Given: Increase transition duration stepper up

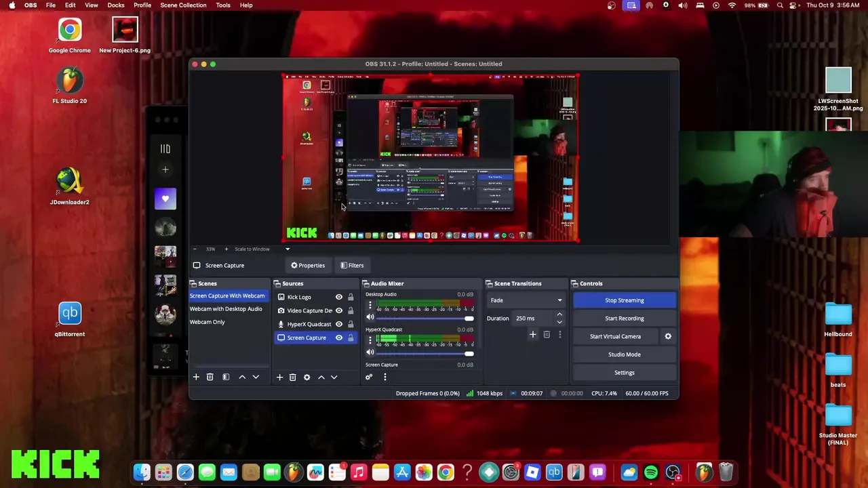Looking at the screenshot, I should (x=559, y=314).
